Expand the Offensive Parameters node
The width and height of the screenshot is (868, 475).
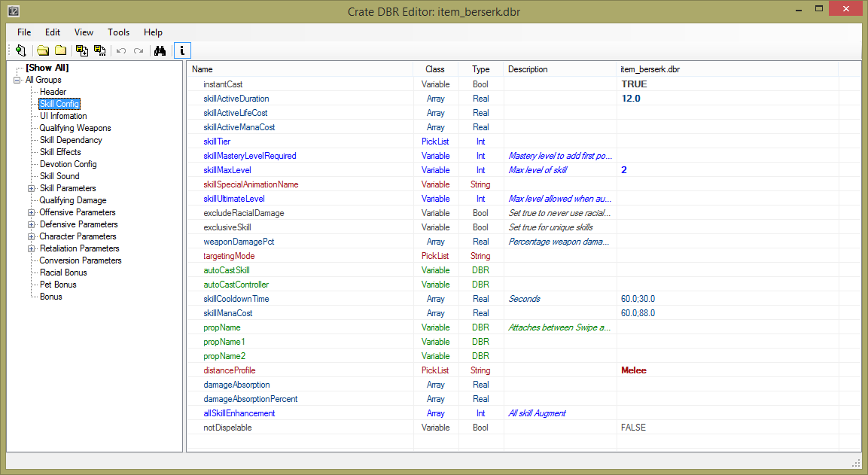32,212
